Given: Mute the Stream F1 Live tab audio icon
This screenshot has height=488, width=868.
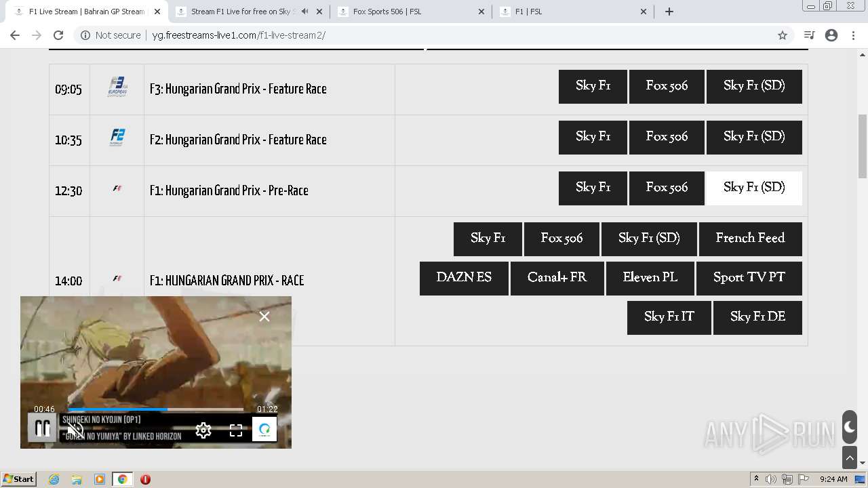Looking at the screenshot, I should pos(304,12).
